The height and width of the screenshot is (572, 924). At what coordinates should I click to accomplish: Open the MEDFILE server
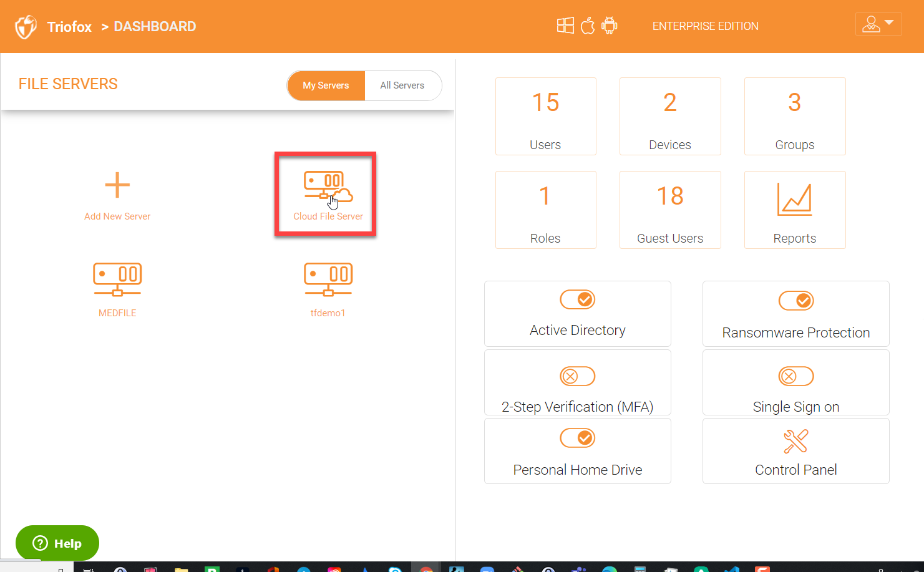click(x=117, y=290)
